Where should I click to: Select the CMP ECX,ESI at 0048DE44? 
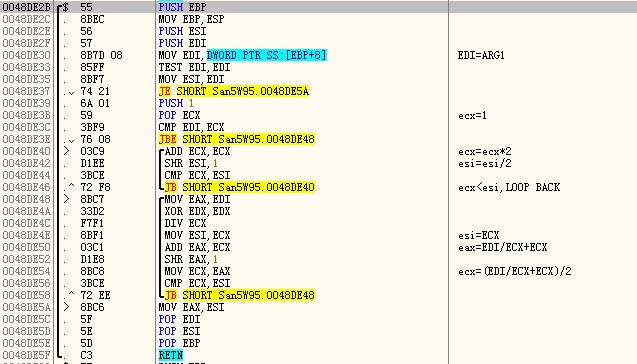coord(197,176)
